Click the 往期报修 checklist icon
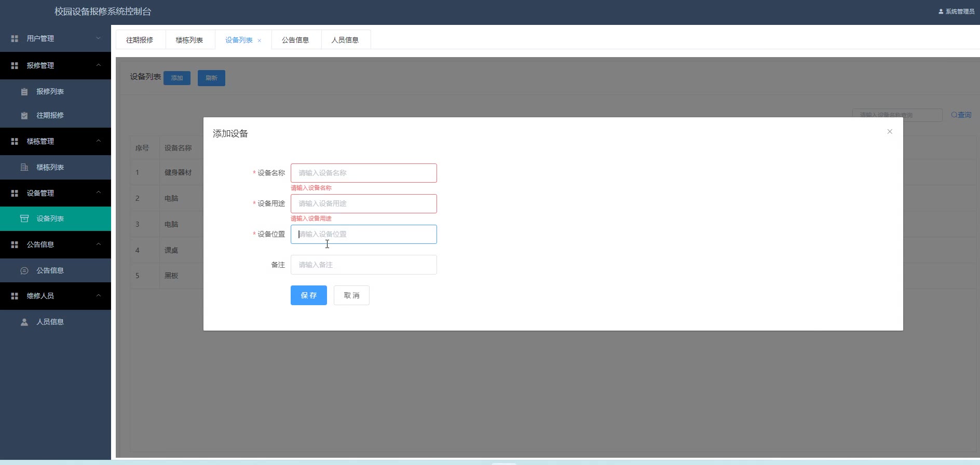The image size is (980, 465). coord(24,116)
